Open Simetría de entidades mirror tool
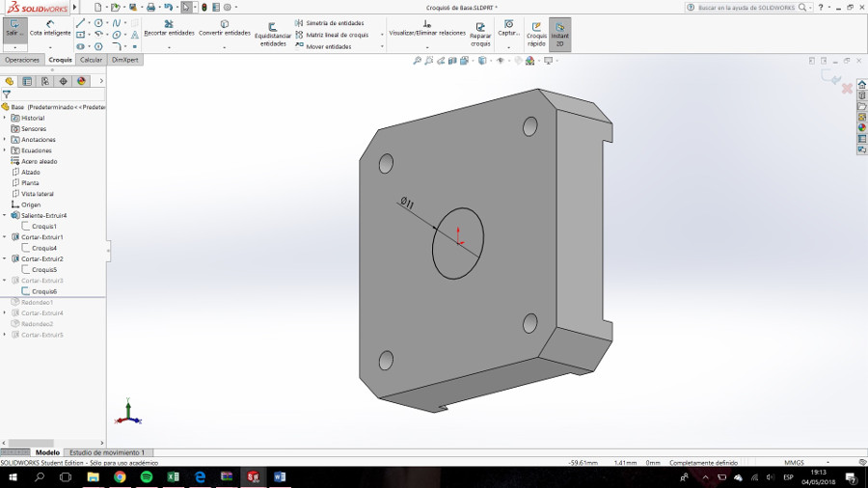The height and width of the screenshot is (488, 868). 330,23
